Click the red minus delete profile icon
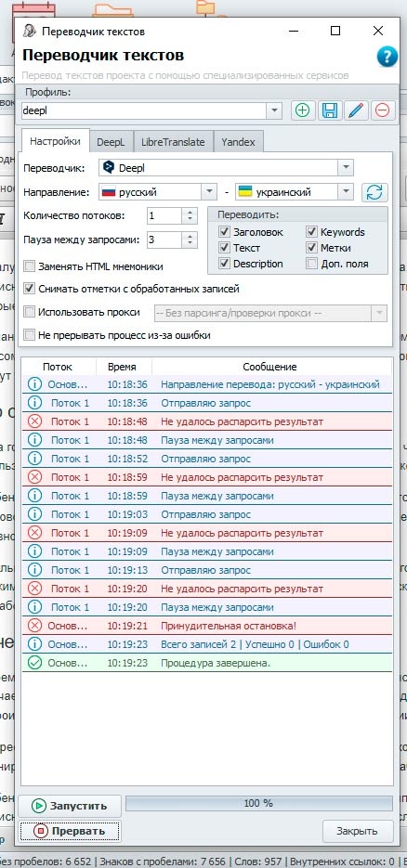The width and height of the screenshot is (407, 868). pos(382,110)
